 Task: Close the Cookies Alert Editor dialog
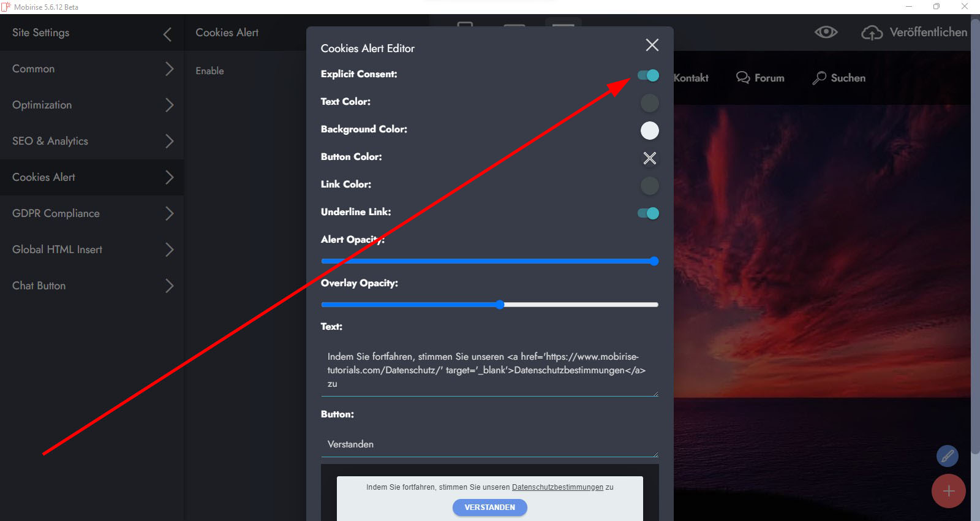652,45
